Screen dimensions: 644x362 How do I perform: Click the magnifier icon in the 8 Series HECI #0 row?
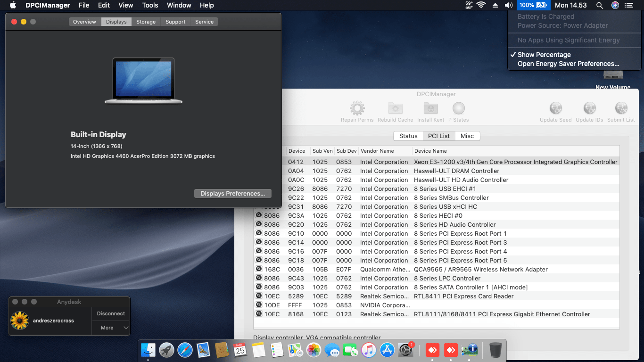coord(259,215)
